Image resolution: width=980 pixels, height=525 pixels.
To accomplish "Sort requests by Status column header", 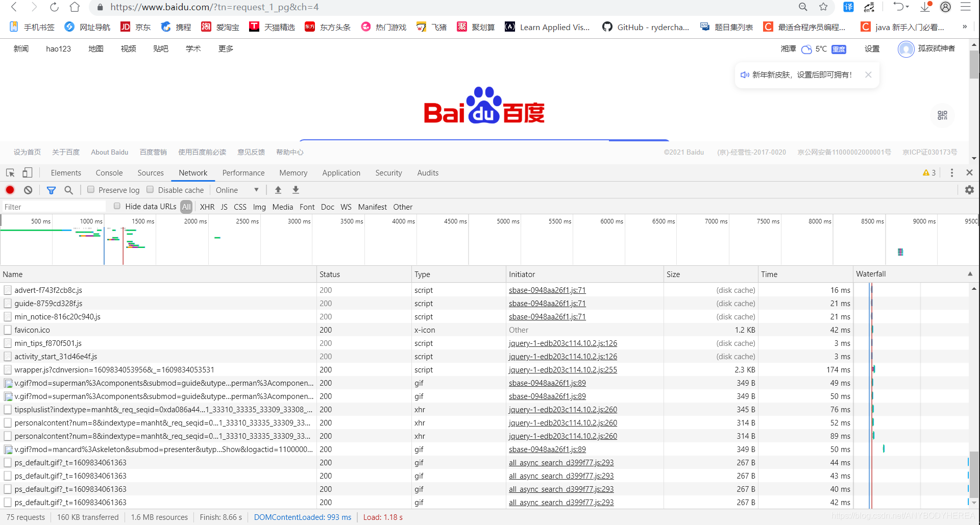I will click(364, 274).
